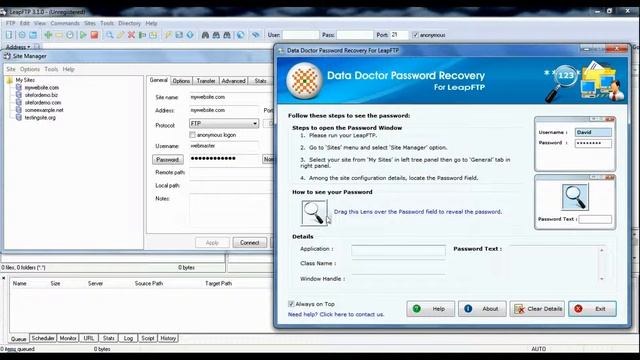640x360 pixels.
Task: Open the Site menu in Site Manager
Action: pos(11,69)
